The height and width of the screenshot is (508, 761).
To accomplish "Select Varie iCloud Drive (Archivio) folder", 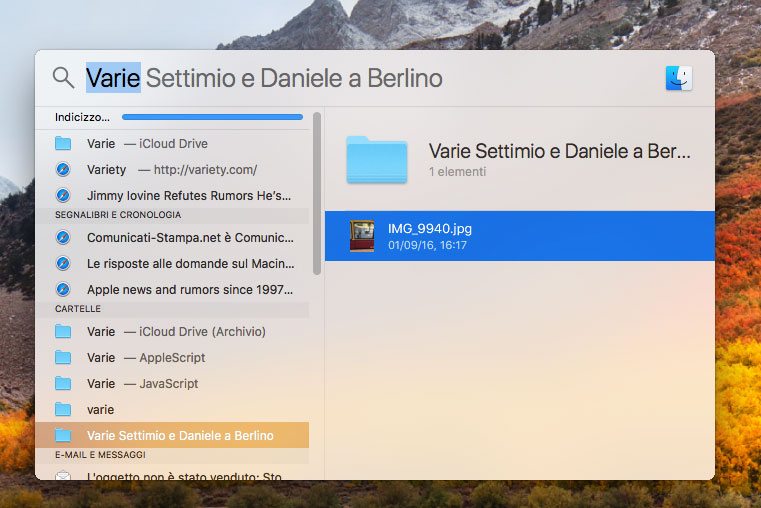I will click(x=176, y=331).
